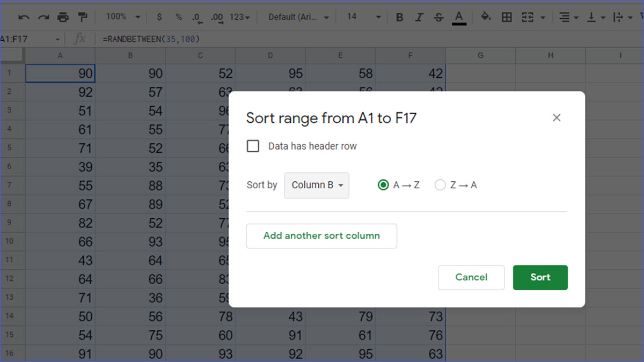Open the Sort by Column B dropdown
The height and width of the screenshot is (362, 644).
pos(317,185)
